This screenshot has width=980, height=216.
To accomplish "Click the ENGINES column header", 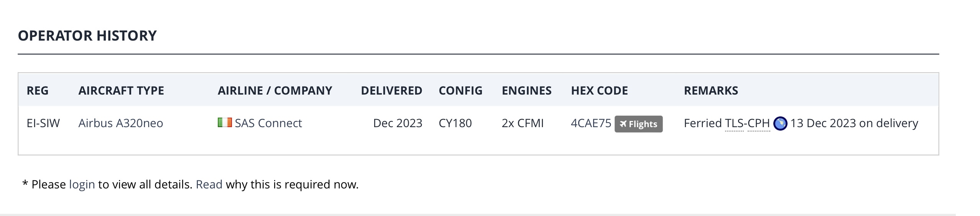I will (526, 91).
